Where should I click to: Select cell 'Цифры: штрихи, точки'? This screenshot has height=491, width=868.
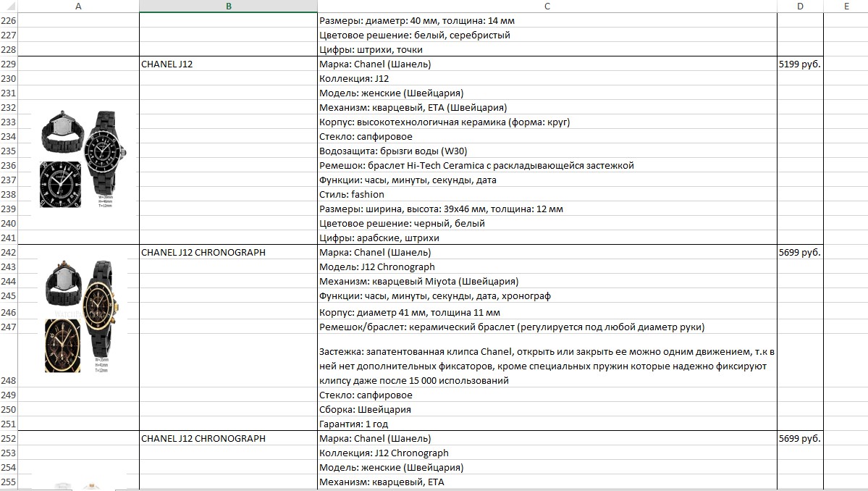(x=547, y=50)
